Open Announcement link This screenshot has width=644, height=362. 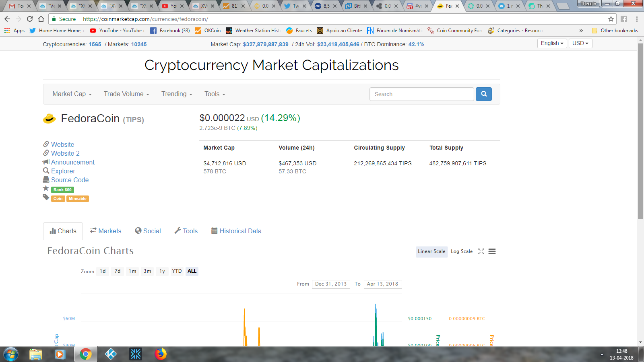tap(73, 162)
